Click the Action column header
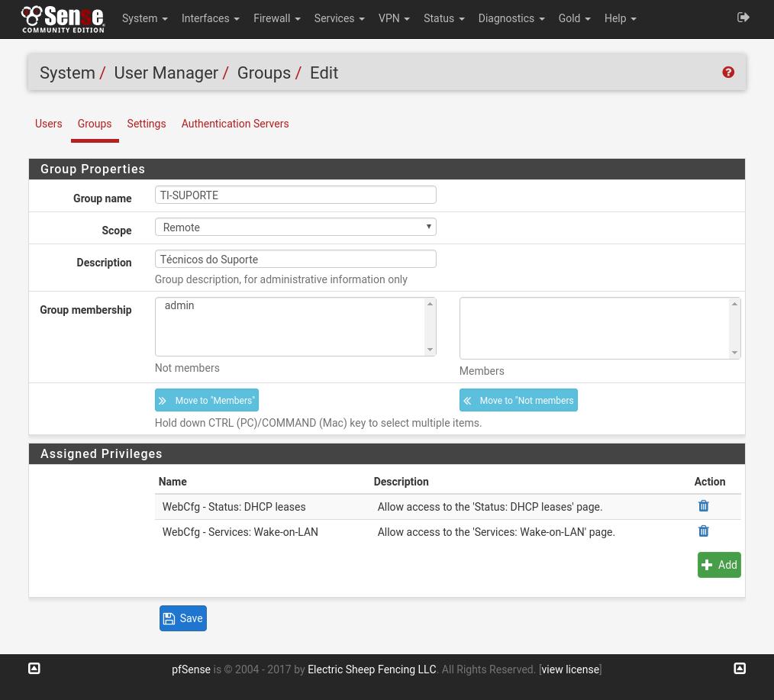 click(710, 482)
